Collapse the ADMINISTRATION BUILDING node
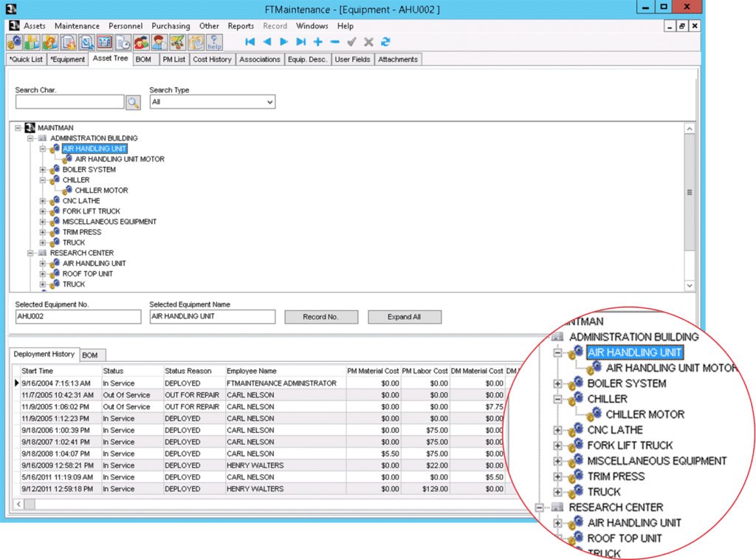 [x=30, y=138]
